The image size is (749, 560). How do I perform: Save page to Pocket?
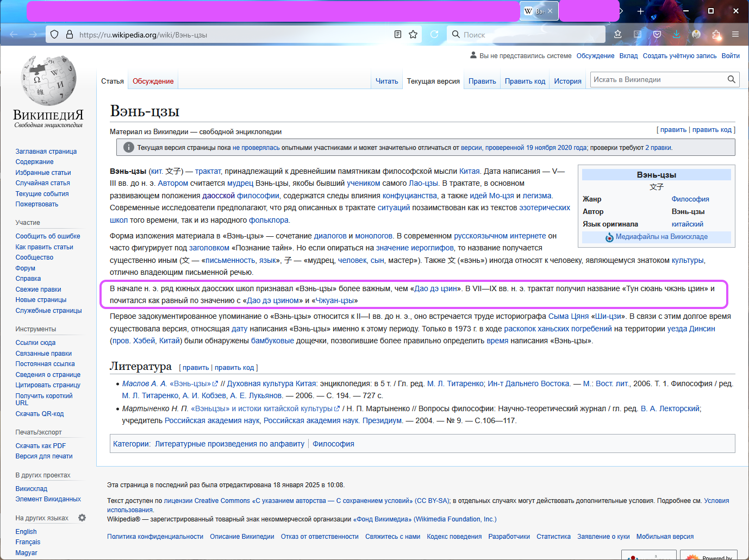coord(657,34)
